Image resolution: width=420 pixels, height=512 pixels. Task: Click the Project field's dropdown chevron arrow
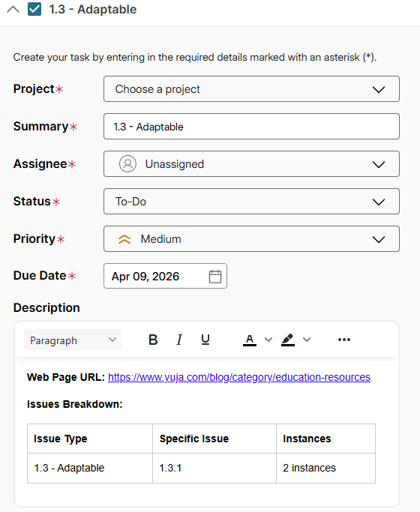click(379, 89)
